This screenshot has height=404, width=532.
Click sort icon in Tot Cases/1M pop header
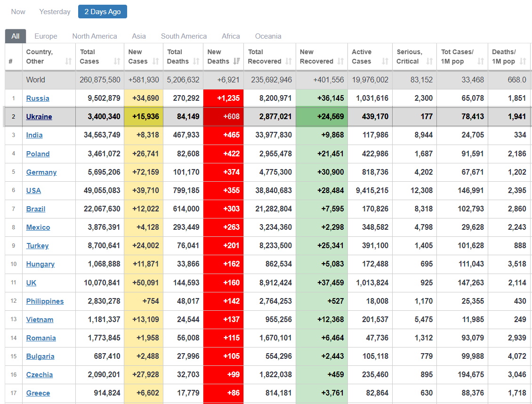[x=481, y=61]
